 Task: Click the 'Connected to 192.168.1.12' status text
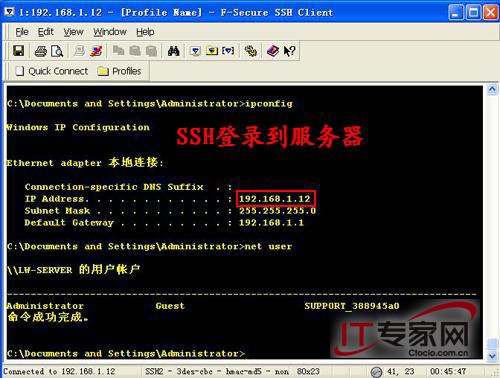click(59, 371)
